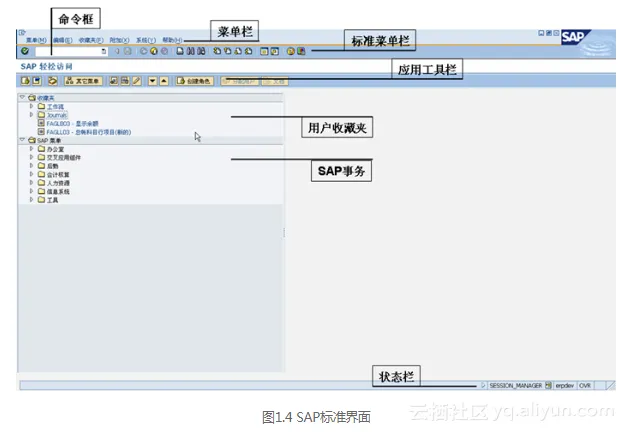625x432 pixels.
Task: Collapse the SAP 菜单 node
Action: coord(23,139)
